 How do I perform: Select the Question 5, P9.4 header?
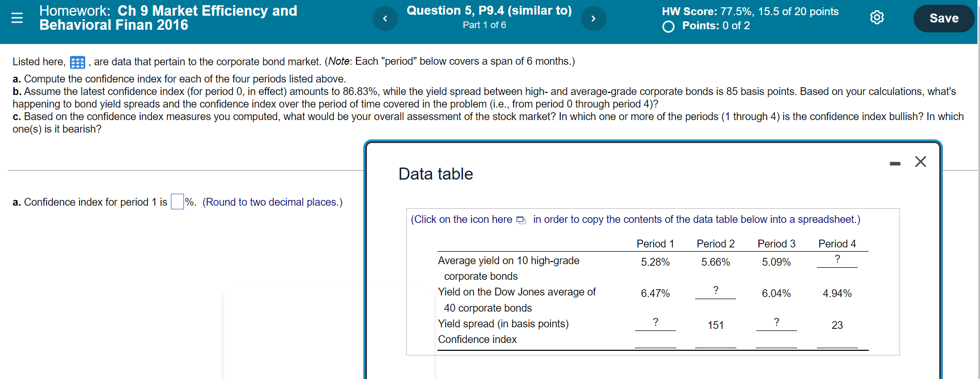point(489,10)
